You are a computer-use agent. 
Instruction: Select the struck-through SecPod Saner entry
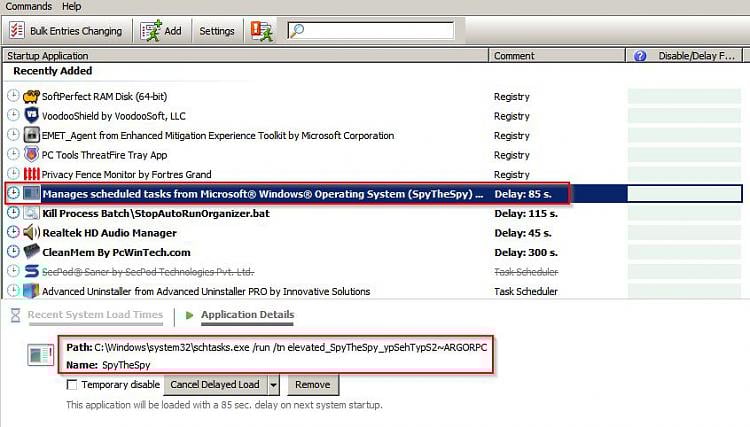pos(147,272)
